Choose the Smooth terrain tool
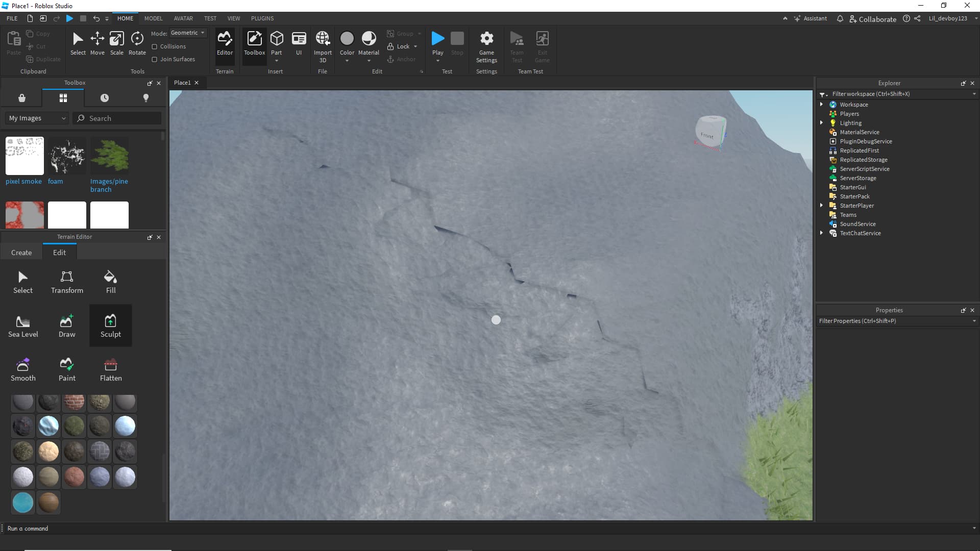 click(x=23, y=370)
